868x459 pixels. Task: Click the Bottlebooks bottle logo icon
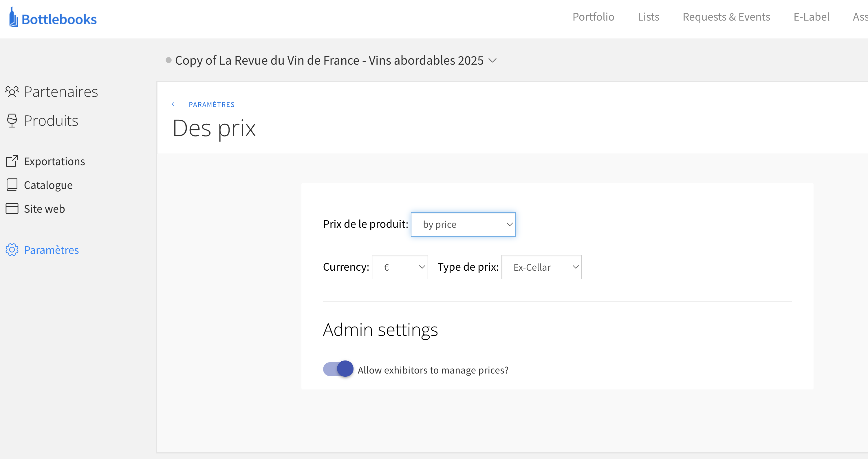click(x=13, y=18)
